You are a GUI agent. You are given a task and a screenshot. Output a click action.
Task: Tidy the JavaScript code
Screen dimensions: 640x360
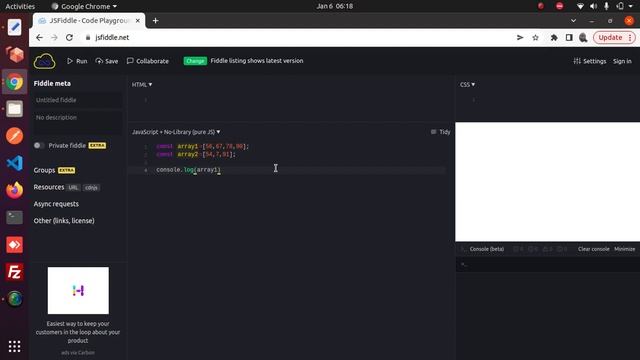(x=440, y=132)
